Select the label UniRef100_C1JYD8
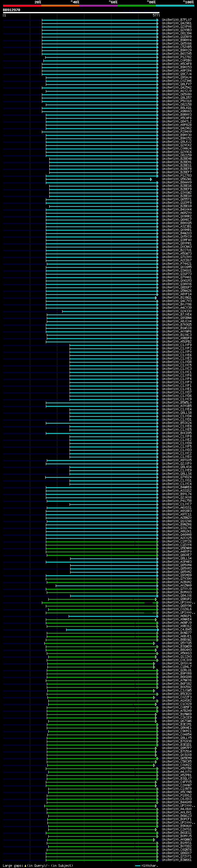197x868 pixels. [177, 362]
